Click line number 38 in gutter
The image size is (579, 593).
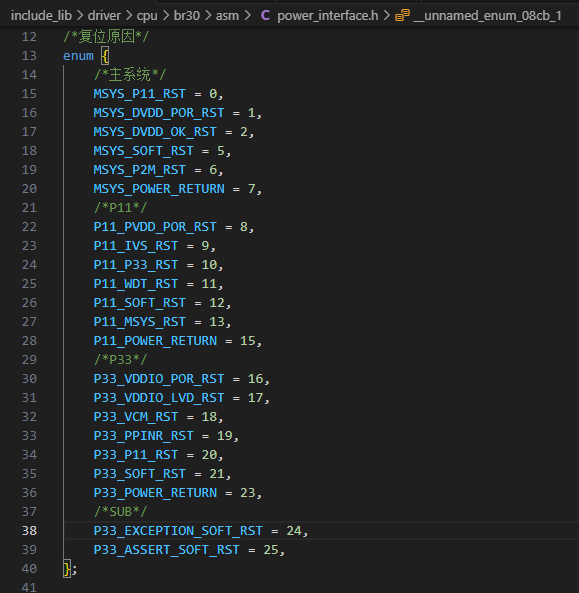click(x=29, y=531)
